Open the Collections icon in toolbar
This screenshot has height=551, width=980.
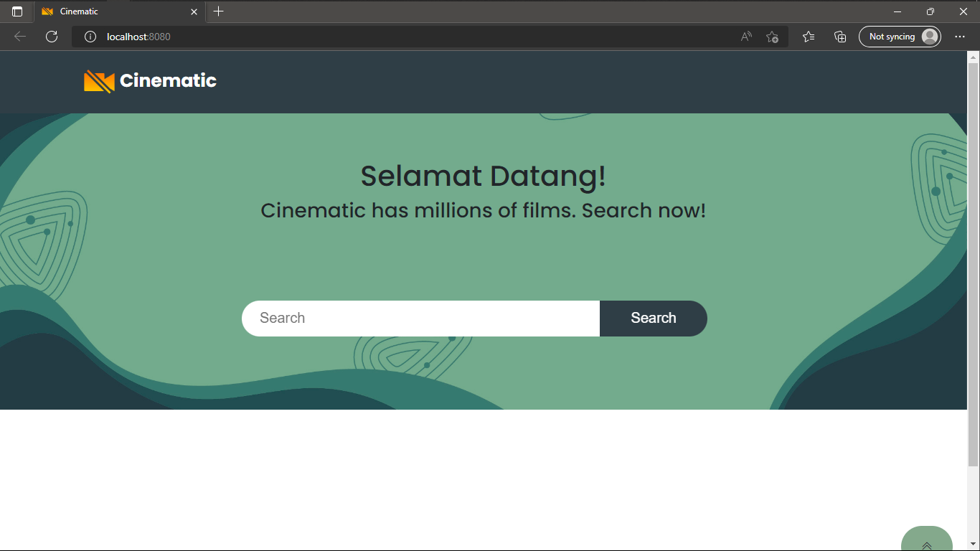(x=839, y=36)
